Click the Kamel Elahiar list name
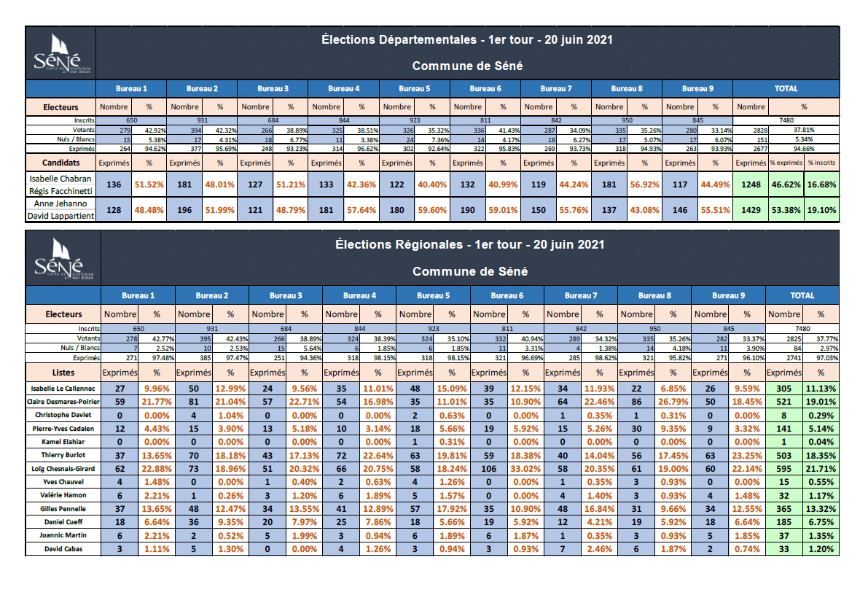Screen dimensions: 868x603 (63, 442)
